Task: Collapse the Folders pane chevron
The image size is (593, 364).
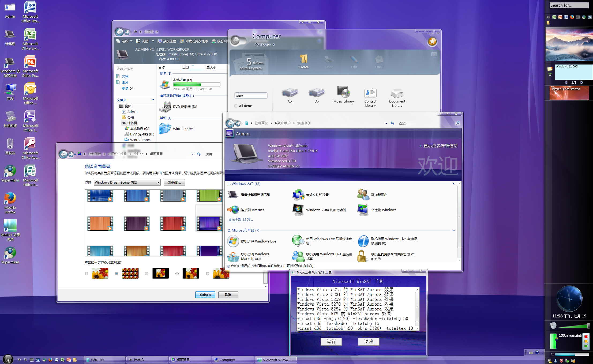Action: 153,100
